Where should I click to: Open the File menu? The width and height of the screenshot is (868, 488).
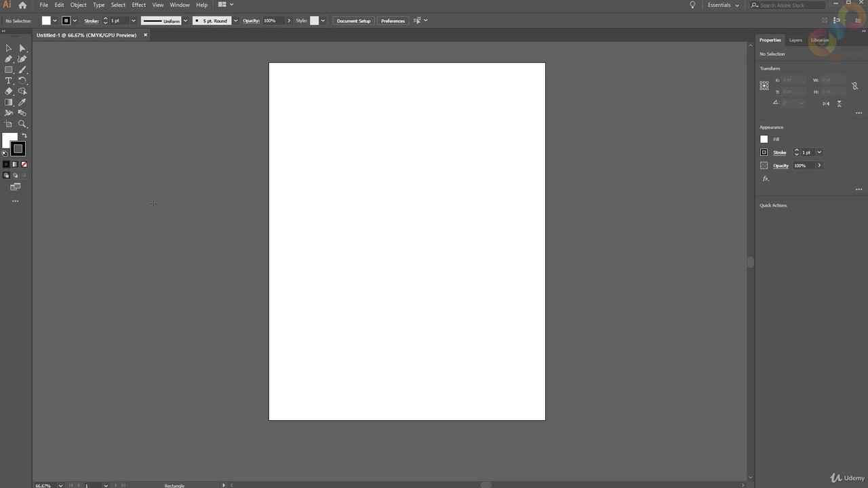(43, 5)
